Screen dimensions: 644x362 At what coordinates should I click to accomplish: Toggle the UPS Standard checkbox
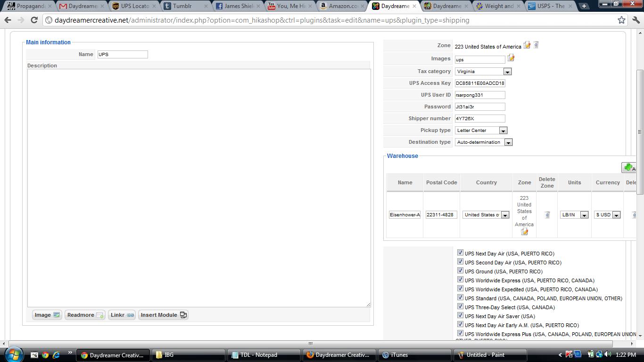click(x=460, y=297)
